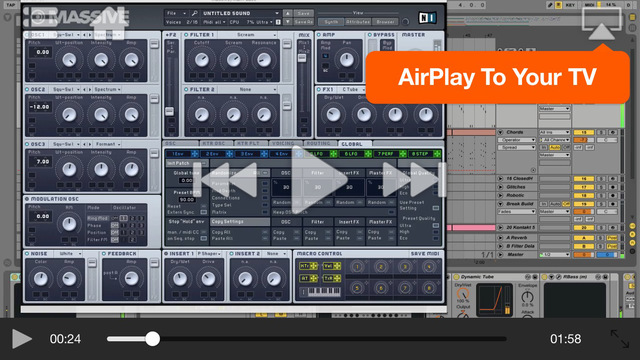
Task: Rewind using the double-left-arrow overlay icon
Action: click(229, 180)
